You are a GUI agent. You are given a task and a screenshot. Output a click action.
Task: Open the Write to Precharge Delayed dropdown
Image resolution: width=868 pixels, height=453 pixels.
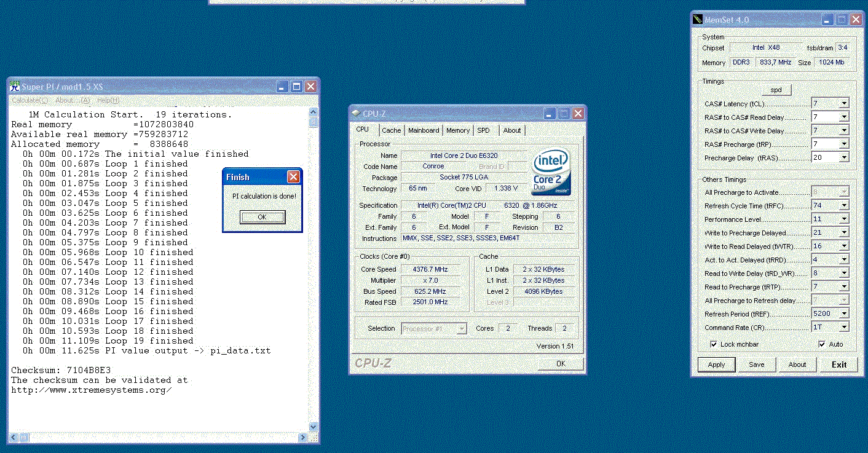(844, 232)
